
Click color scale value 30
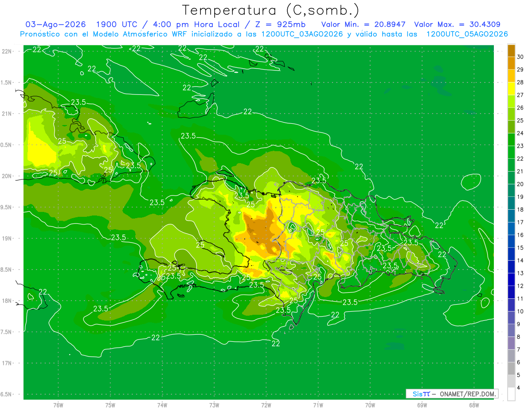[x=520, y=57]
